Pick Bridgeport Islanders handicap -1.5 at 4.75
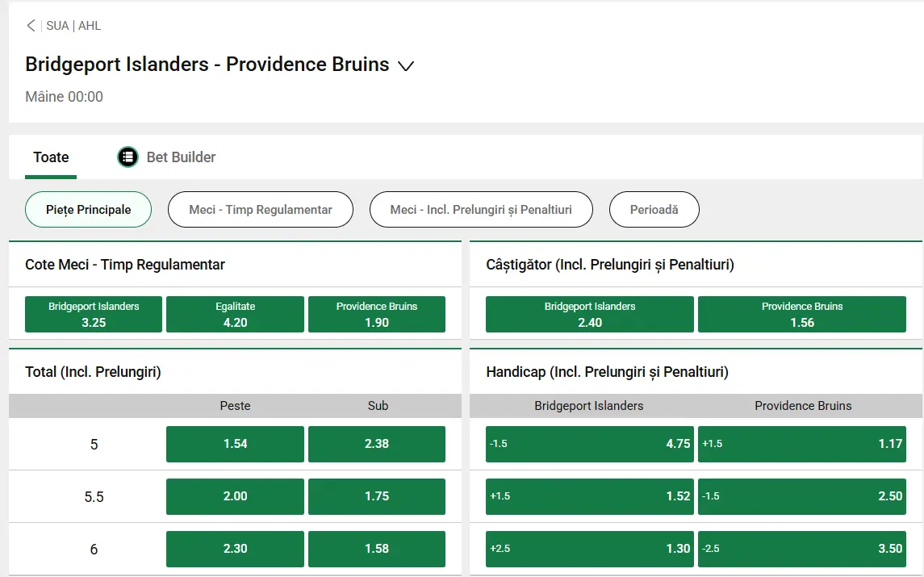 589,444
